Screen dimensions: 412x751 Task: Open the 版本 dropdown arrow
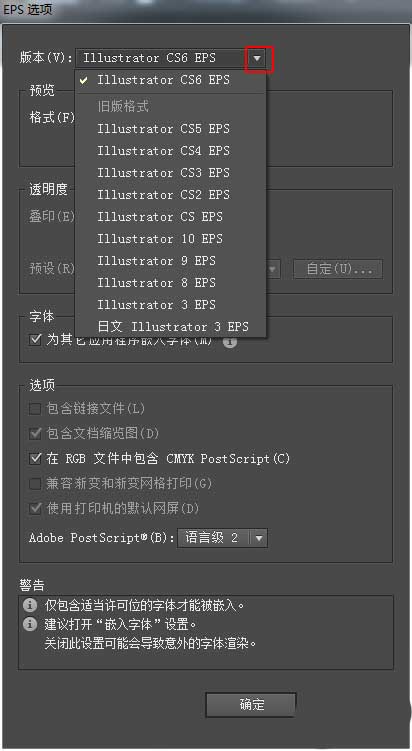click(x=258, y=58)
